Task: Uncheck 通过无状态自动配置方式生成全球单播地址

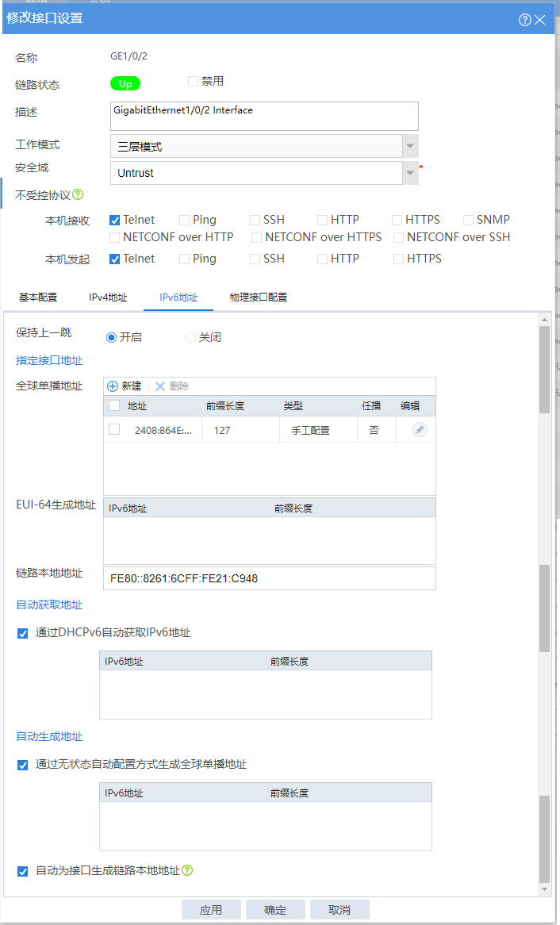Action: coord(23,765)
